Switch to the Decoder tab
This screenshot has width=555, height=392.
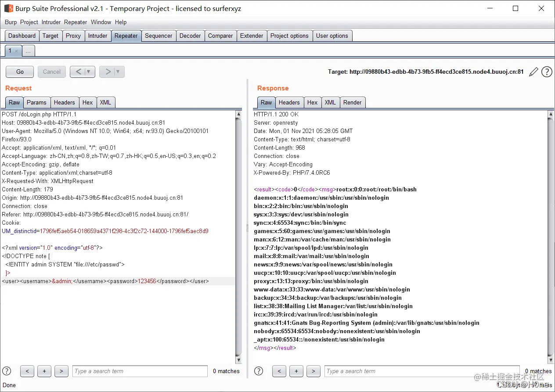[x=190, y=36]
